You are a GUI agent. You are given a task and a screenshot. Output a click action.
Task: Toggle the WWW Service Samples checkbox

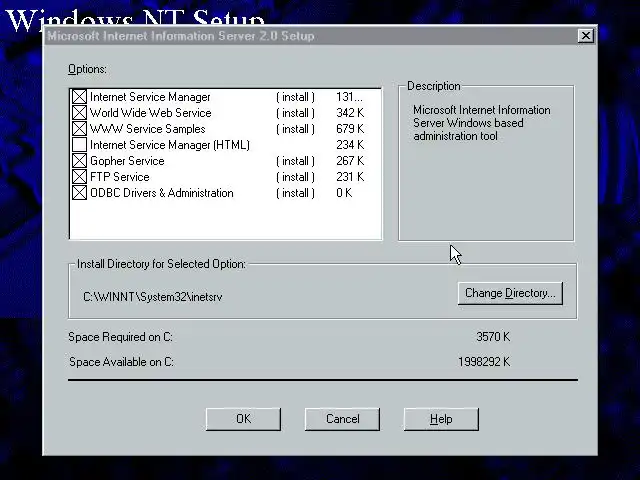click(79, 129)
